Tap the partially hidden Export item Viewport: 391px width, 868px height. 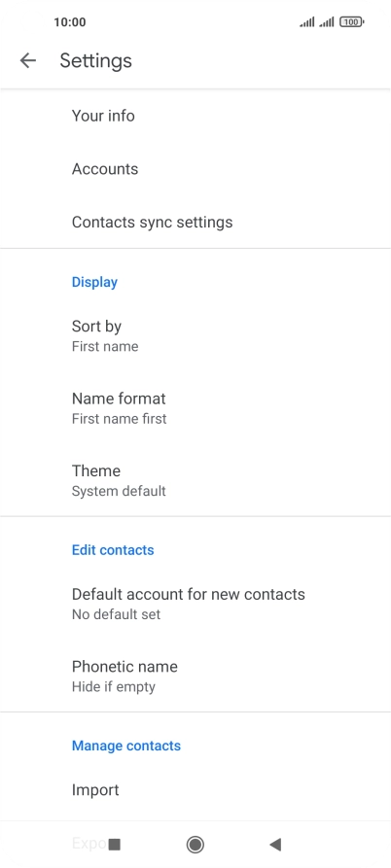(89, 843)
